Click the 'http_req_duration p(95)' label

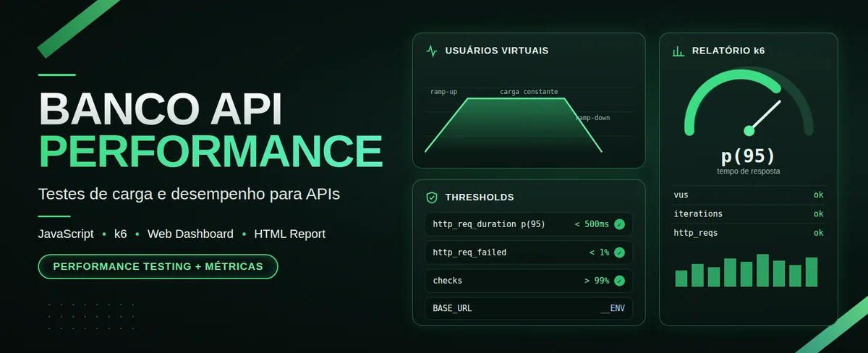[x=489, y=224]
